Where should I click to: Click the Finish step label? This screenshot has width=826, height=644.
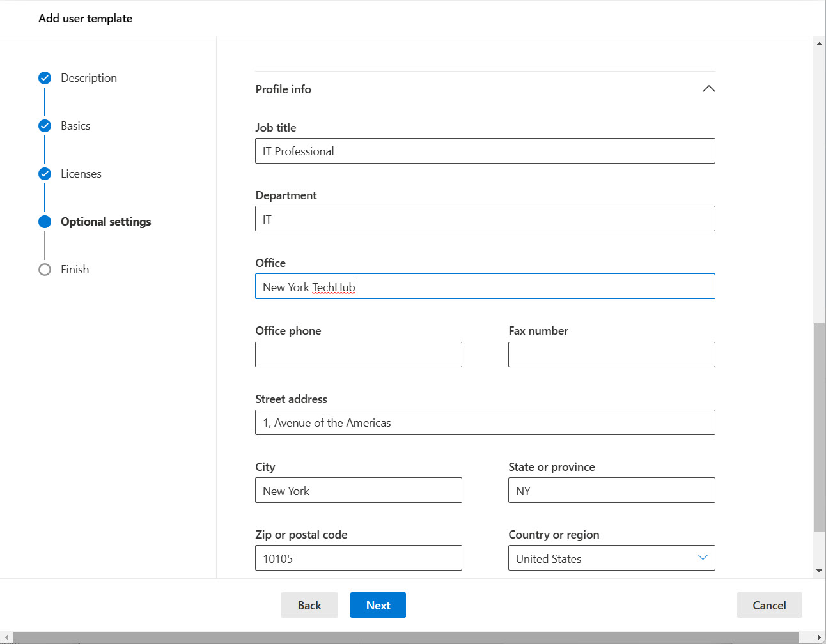[x=74, y=269]
